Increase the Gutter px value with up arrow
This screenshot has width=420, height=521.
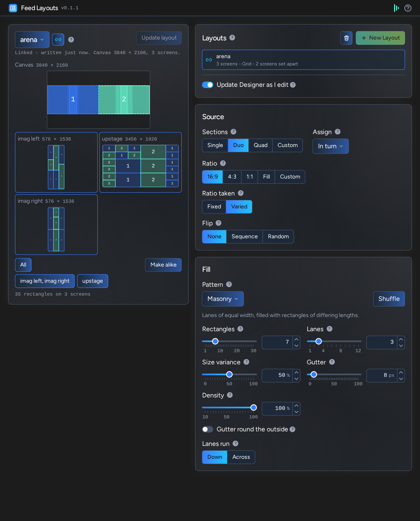pyautogui.click(x=401, y=372)
